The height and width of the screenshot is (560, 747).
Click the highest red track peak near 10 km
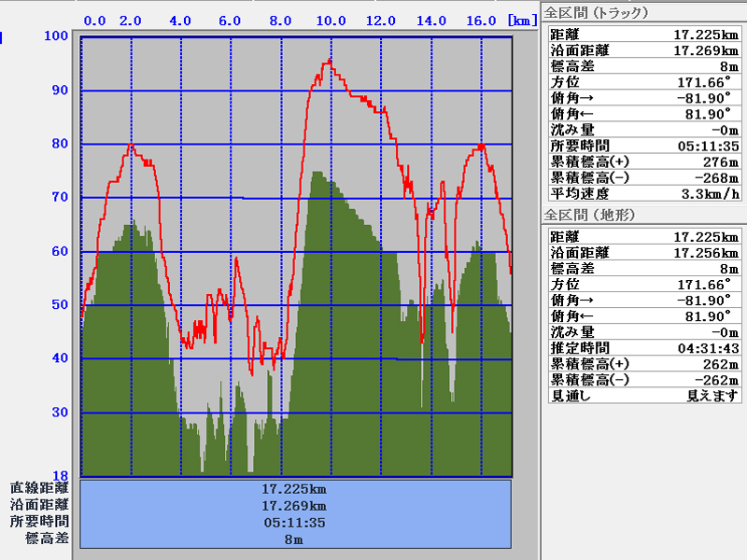tap(328, 62)
